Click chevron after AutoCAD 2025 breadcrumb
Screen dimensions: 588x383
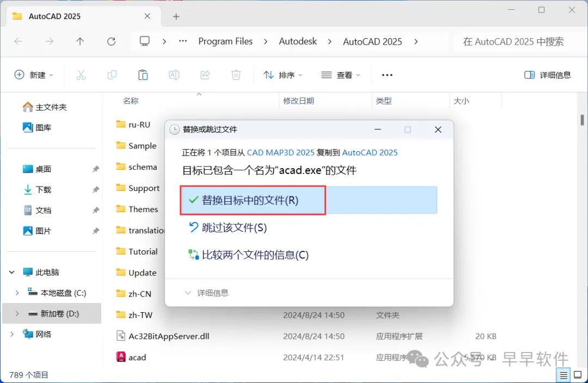point(416,41)
